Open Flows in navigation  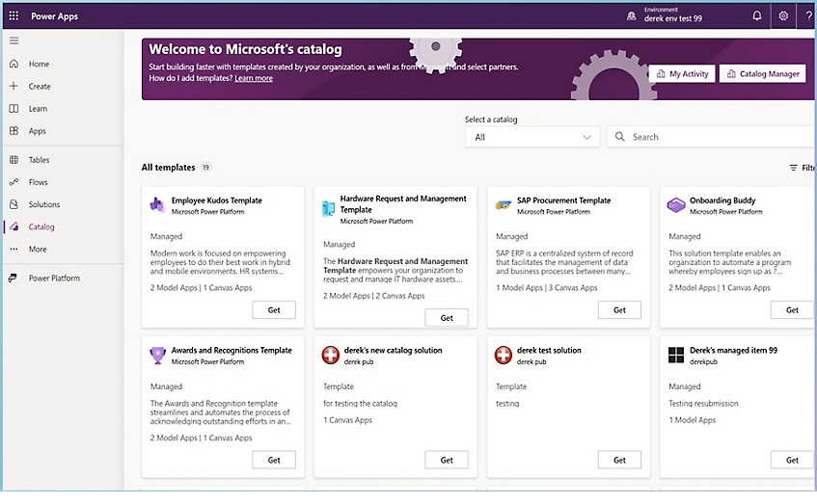pyautogui.click(x=38, y=182)
